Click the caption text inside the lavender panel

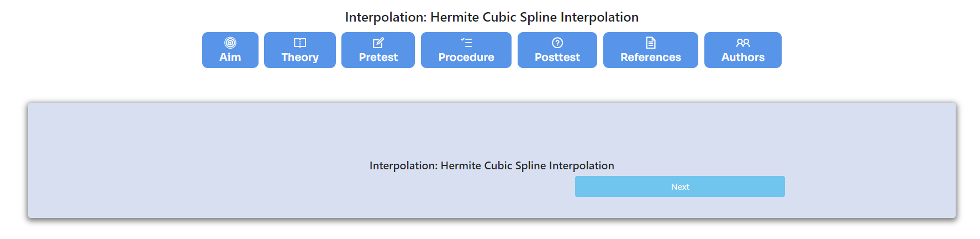492,165
